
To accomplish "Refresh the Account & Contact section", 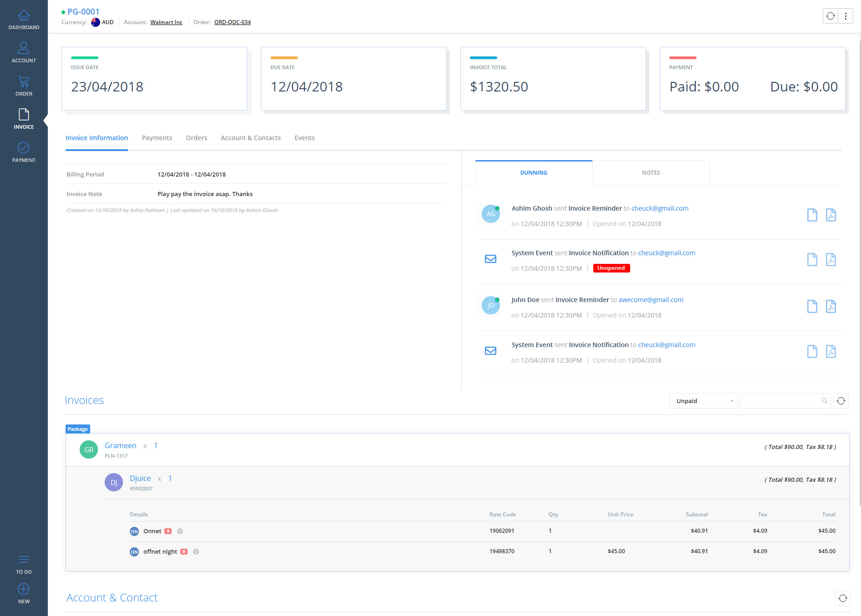I will [842, 598].
